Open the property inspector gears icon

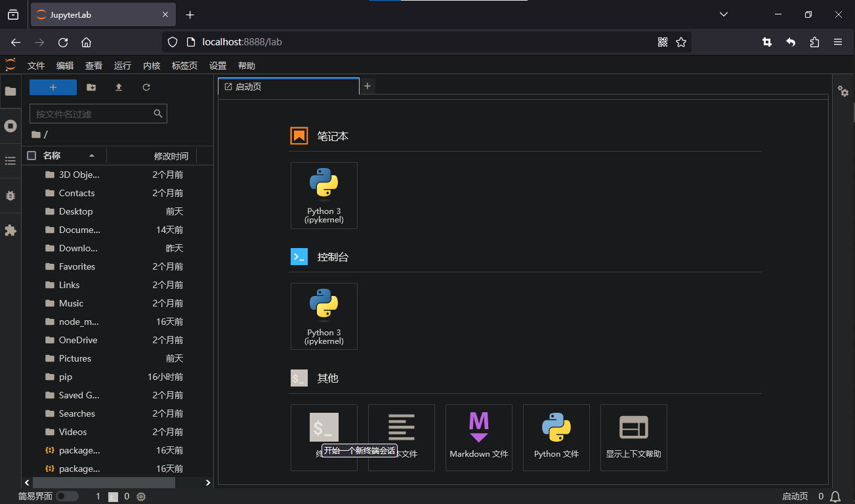tap(843, 92)
